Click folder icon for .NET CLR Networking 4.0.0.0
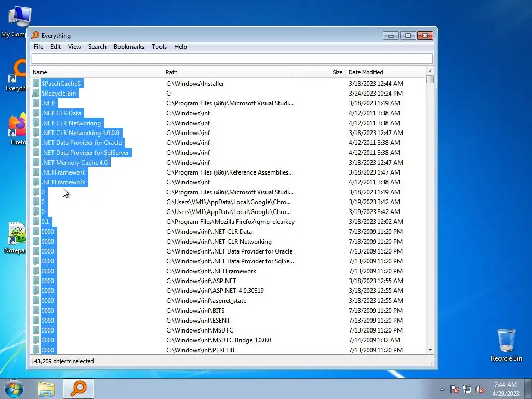 (x=36, y=132)
